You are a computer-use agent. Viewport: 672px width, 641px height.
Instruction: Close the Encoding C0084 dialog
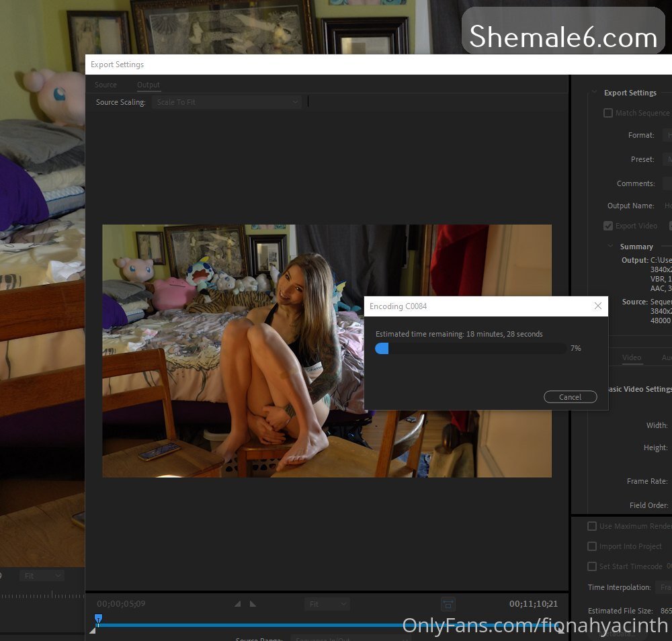pos(597,306)
